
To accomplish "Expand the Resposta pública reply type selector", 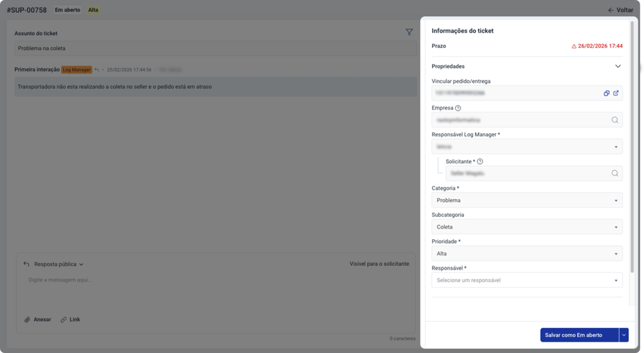I will [58, 264].
